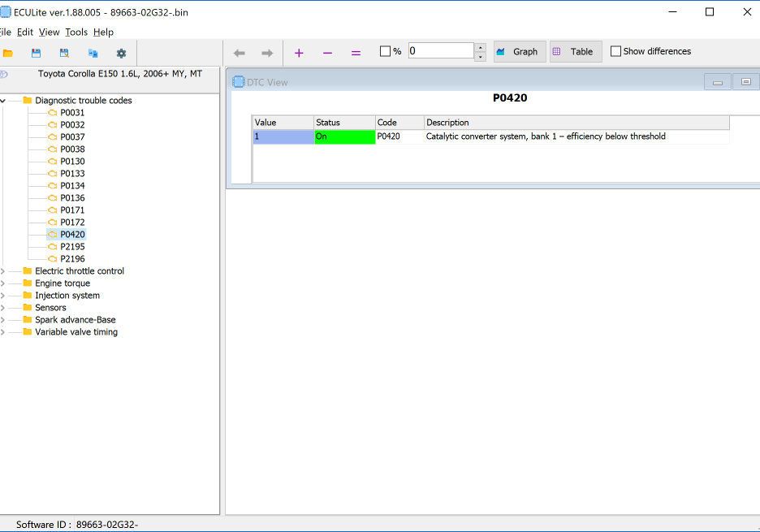Select trouble code P0171 in tree
Screen dimensions: 760x532
[72, 210]
